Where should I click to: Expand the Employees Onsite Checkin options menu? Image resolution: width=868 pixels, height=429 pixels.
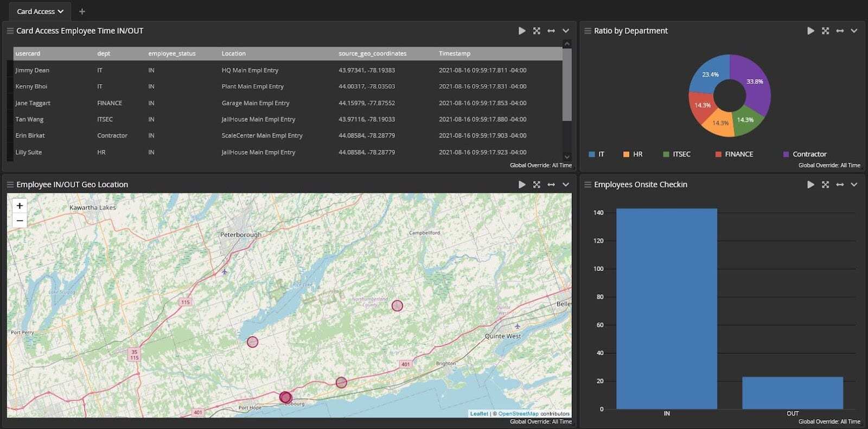854,185
